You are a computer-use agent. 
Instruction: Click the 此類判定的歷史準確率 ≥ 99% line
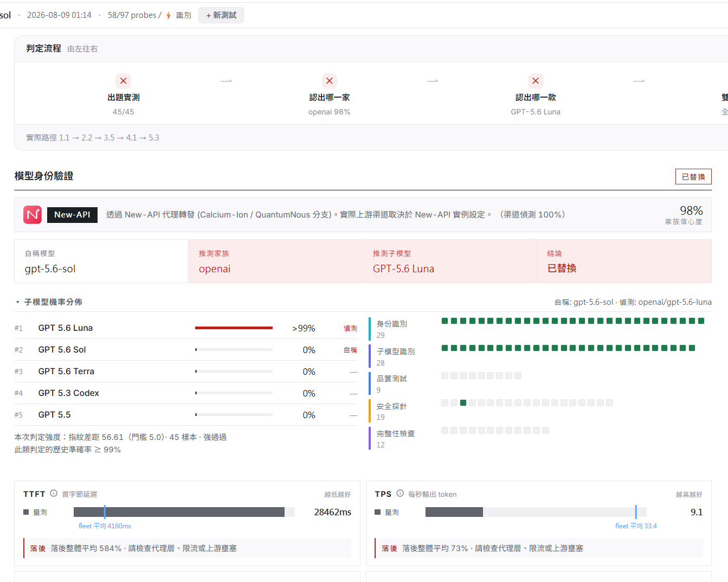(x=68, y=450)
